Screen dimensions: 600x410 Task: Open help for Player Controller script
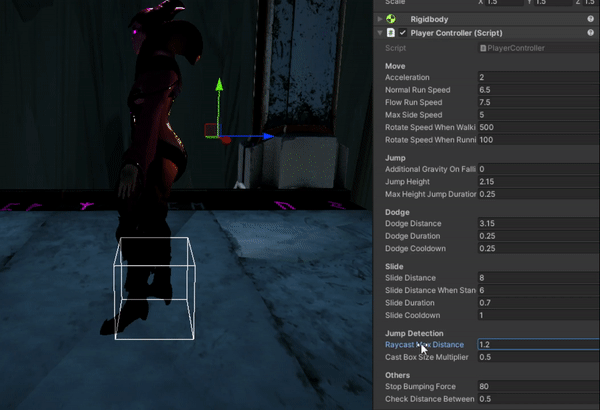coord(590,33)
